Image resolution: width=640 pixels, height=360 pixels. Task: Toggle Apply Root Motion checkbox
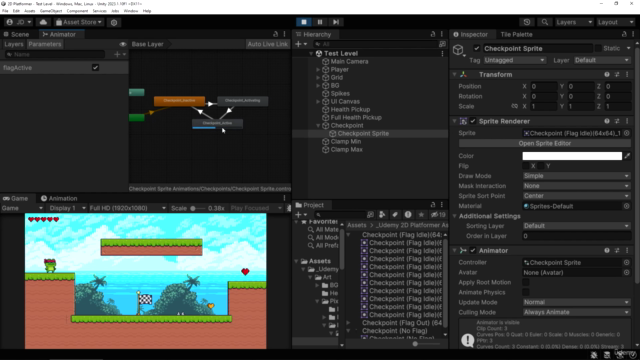coord(526,282)
